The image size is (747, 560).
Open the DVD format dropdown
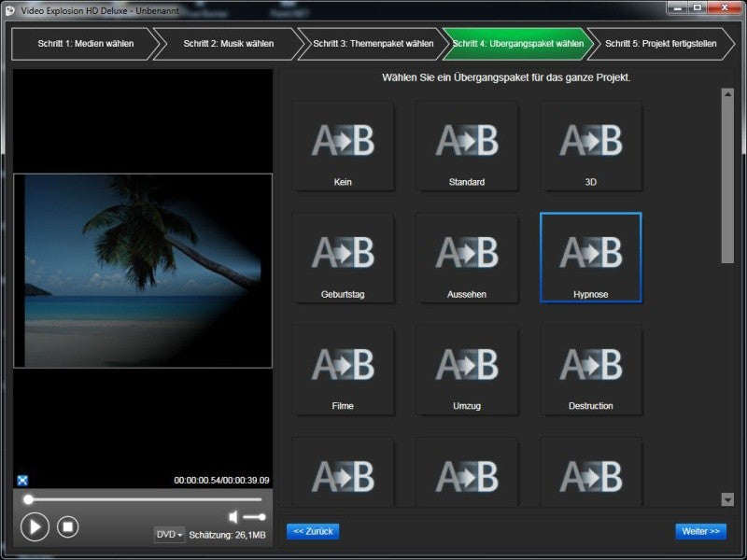(x=169, y=535)
